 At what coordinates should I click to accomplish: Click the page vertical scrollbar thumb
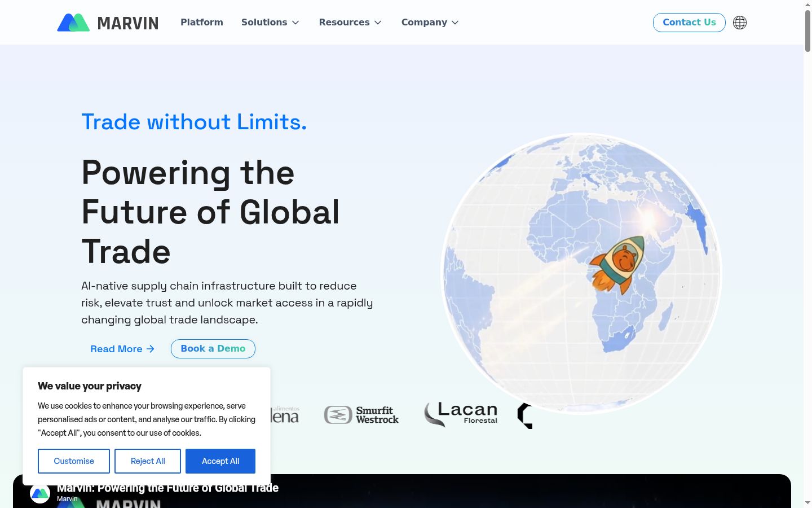[807, 30]
